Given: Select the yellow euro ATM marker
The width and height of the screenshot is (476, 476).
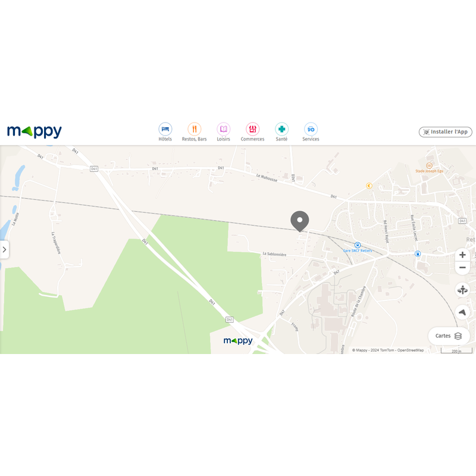Looking at the screenshot, I should pyautogui.click(x=369, y=186).
